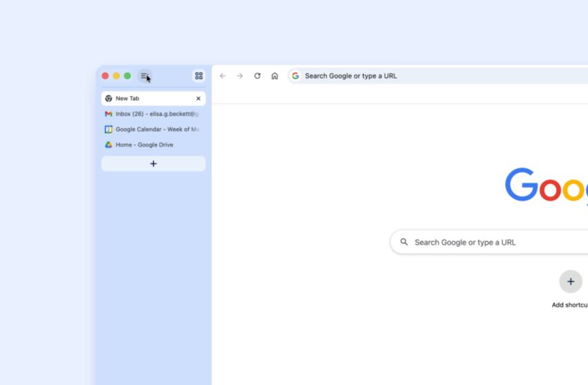Switch to the Gmail Inbox tab
This screenshot has height=385, width=588.
[153, 114]
